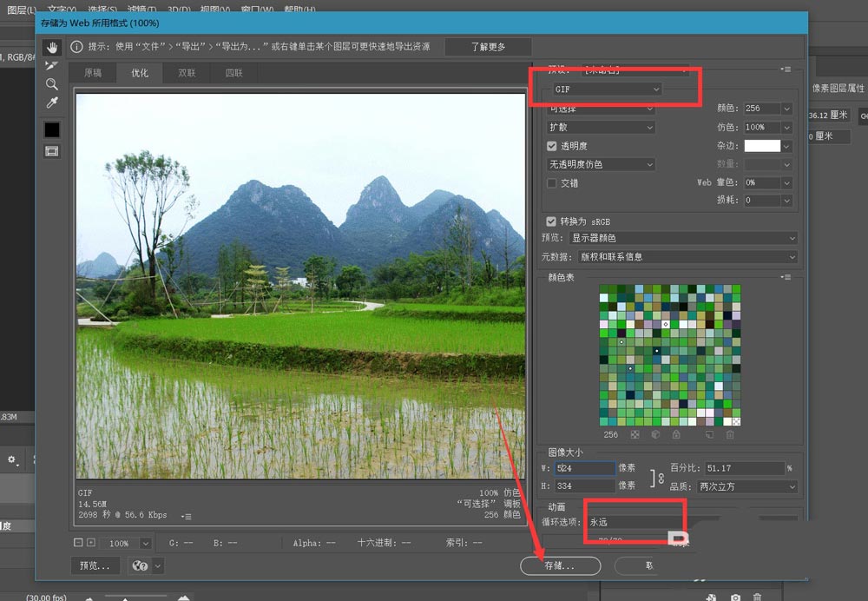The height and width of the screenshot is (601, 868).
Task: Click the info tip icon
Action: pos(76,47)
